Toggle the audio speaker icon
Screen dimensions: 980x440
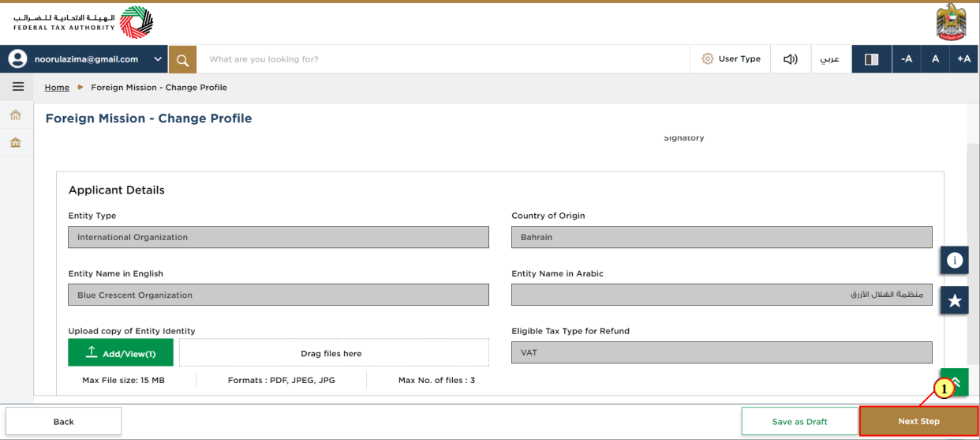click(x=790, y=59)
